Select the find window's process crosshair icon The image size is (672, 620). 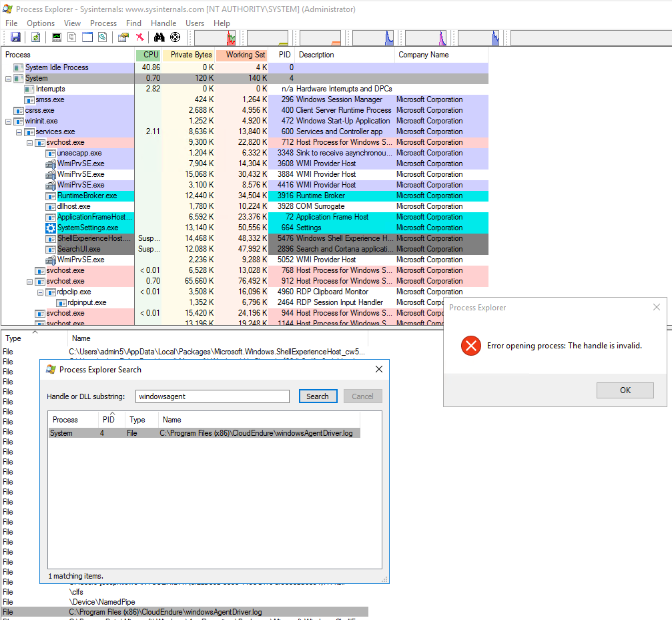174,37
